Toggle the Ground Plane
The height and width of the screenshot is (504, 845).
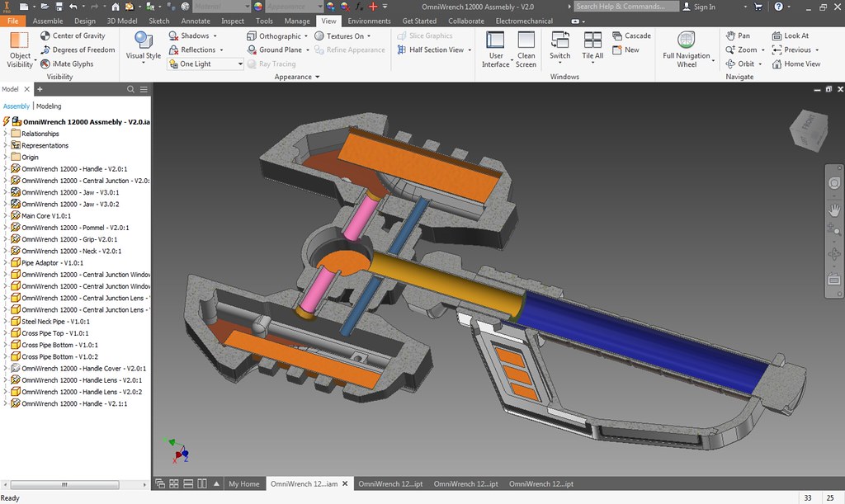(x=275, y=49)
